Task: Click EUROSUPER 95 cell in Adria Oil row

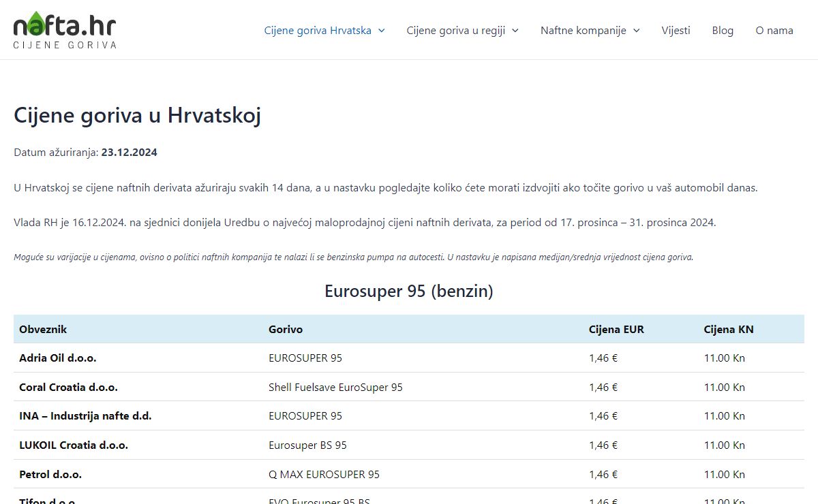Action: pos(305,358)
